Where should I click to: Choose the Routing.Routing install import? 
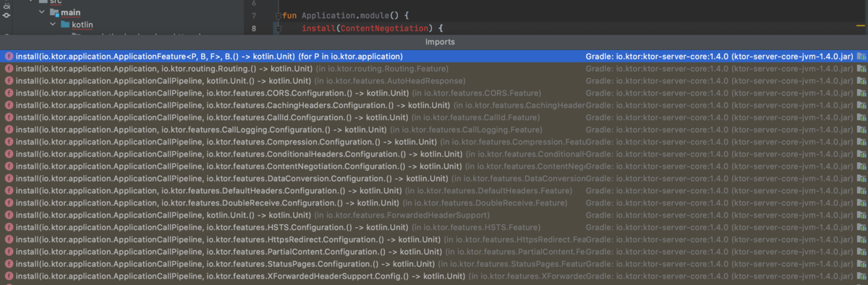(434, 69)
